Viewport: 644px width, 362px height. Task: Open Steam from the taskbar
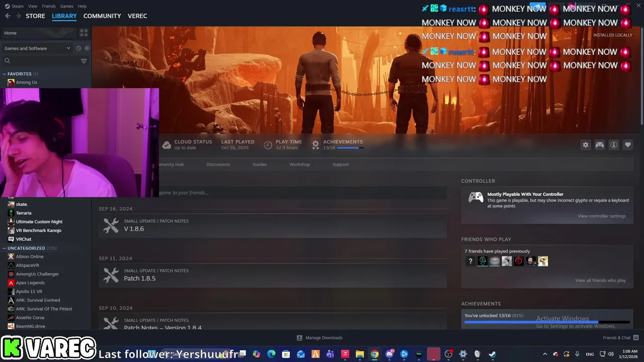click(x=492, y=354)
